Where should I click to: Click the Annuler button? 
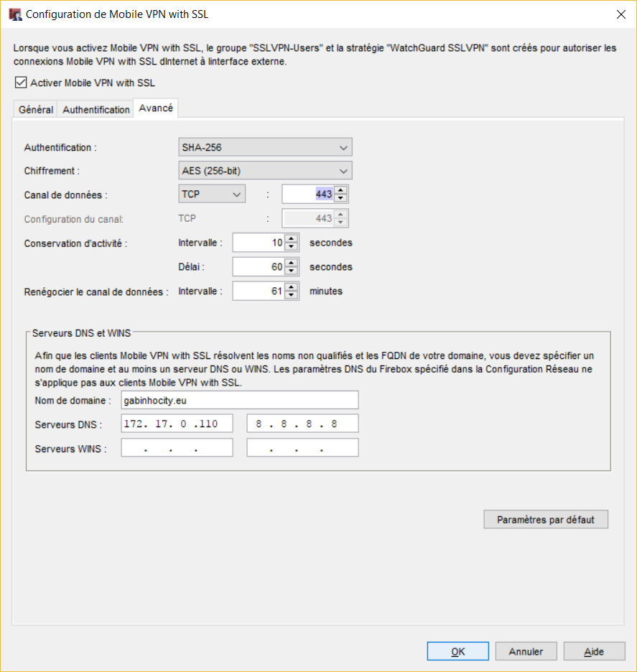click(x=526, y=651)
